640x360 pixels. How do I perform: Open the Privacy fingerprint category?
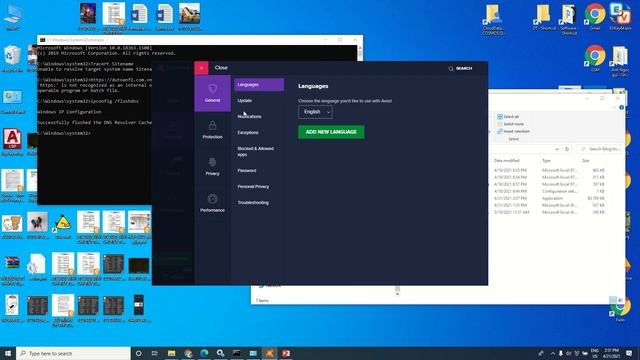coord(212,167)
